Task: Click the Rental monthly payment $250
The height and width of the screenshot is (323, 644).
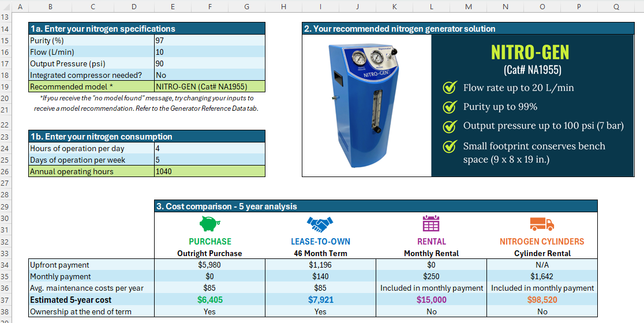Action: [431, 277]
